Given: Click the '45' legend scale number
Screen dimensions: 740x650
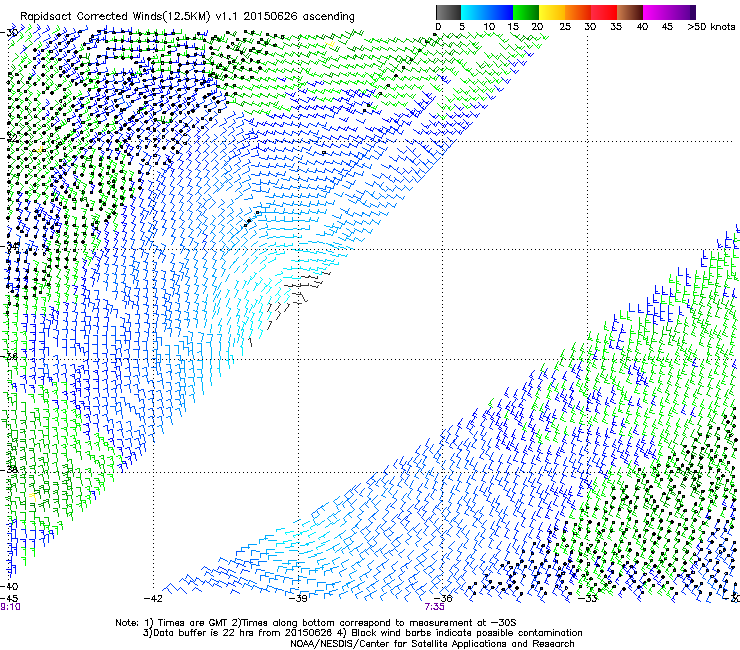Looking at the screenshot, I should click(667, 27).
